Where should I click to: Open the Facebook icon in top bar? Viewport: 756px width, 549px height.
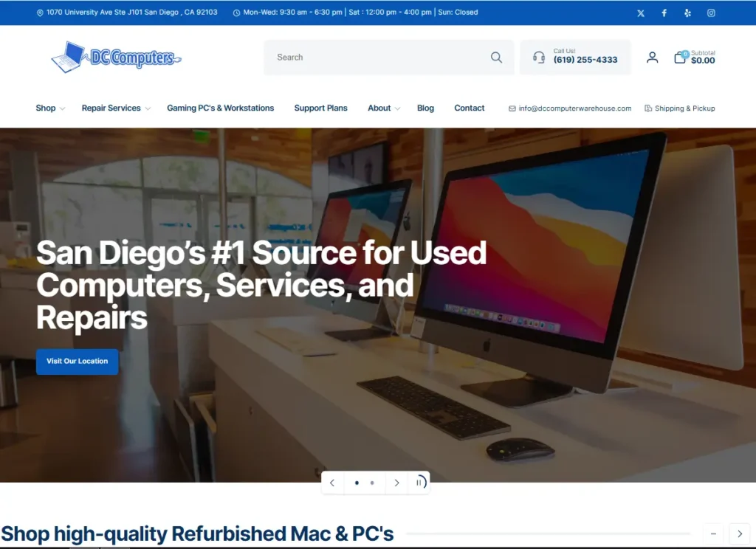664,13
